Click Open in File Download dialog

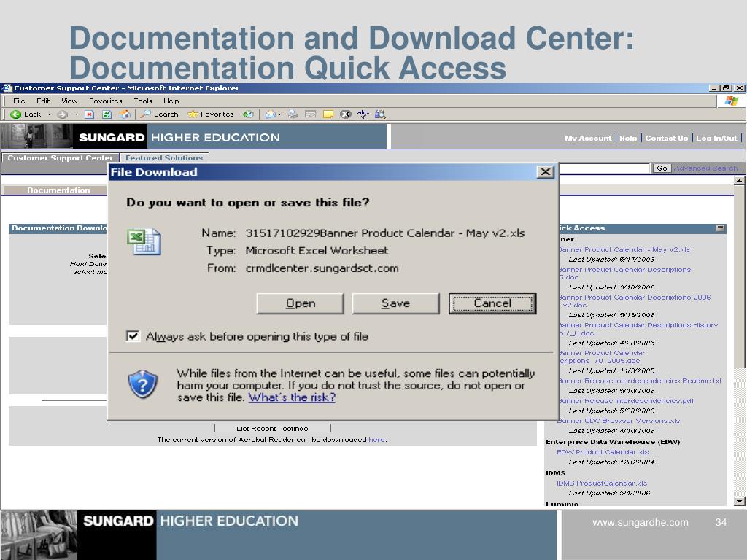[300, 303]
